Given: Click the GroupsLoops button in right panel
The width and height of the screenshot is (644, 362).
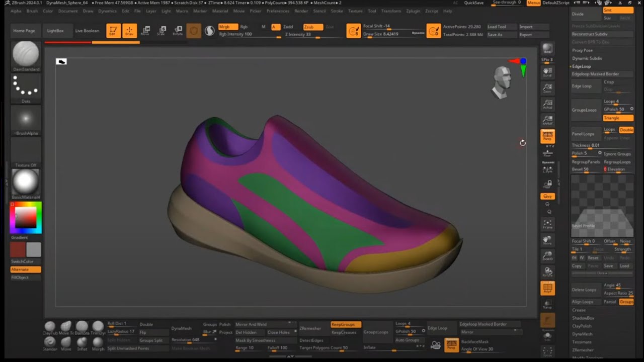Looking at the screenshot, I should click(586, 110).
